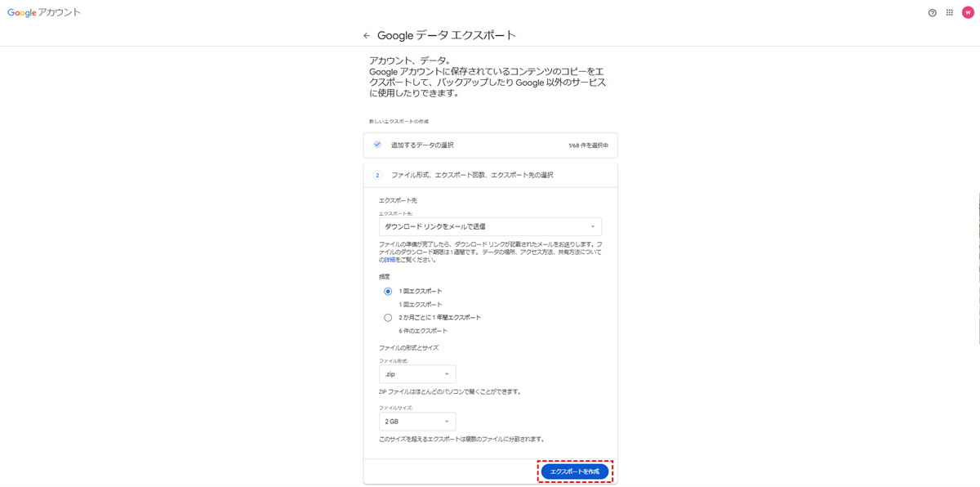Click the 6 件のエクスポート text
The width and height of the screenshot is (980, 487).
423,331
